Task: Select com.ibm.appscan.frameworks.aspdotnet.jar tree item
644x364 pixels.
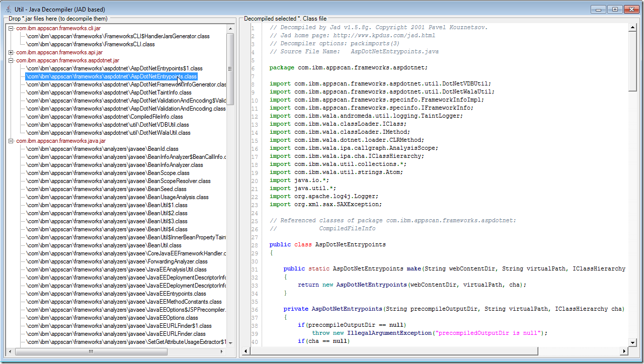Action: click(x=67, y=60)
